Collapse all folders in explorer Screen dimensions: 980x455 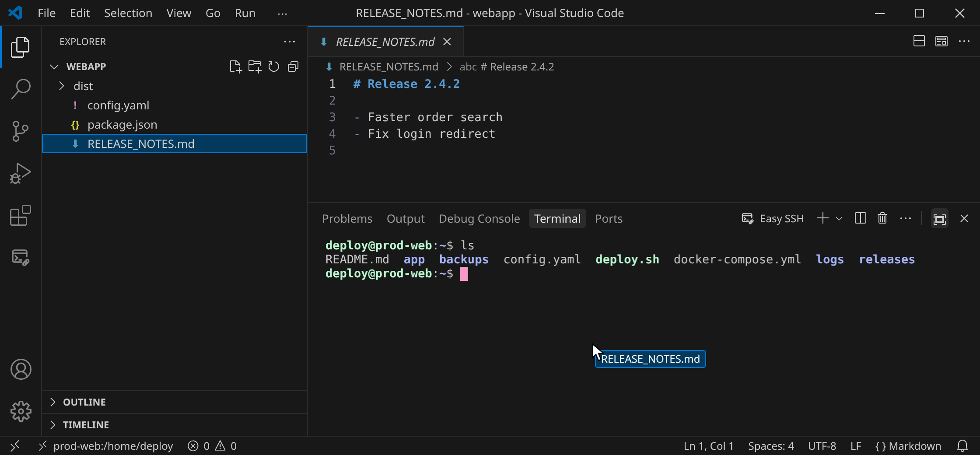pos(293,66)
